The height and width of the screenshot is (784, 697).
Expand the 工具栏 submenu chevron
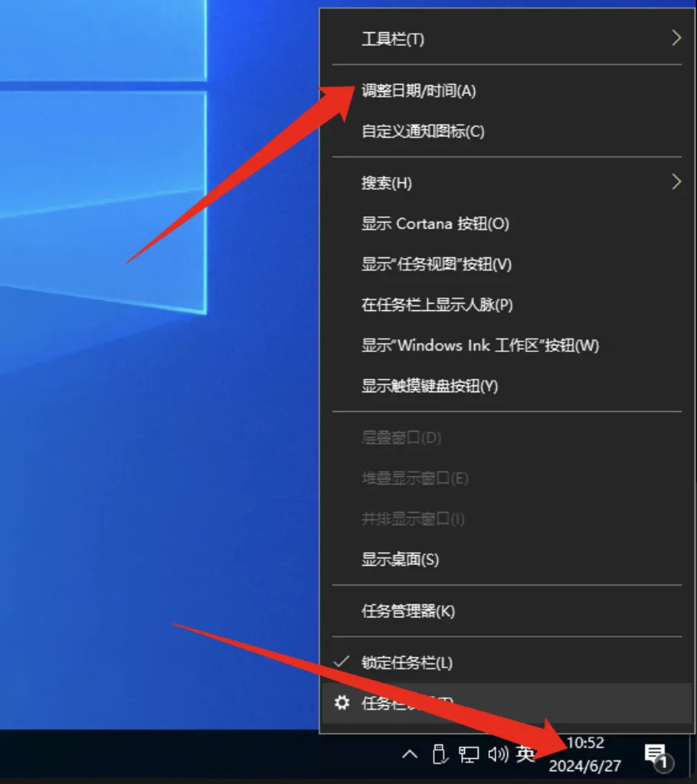pos(676,38)
